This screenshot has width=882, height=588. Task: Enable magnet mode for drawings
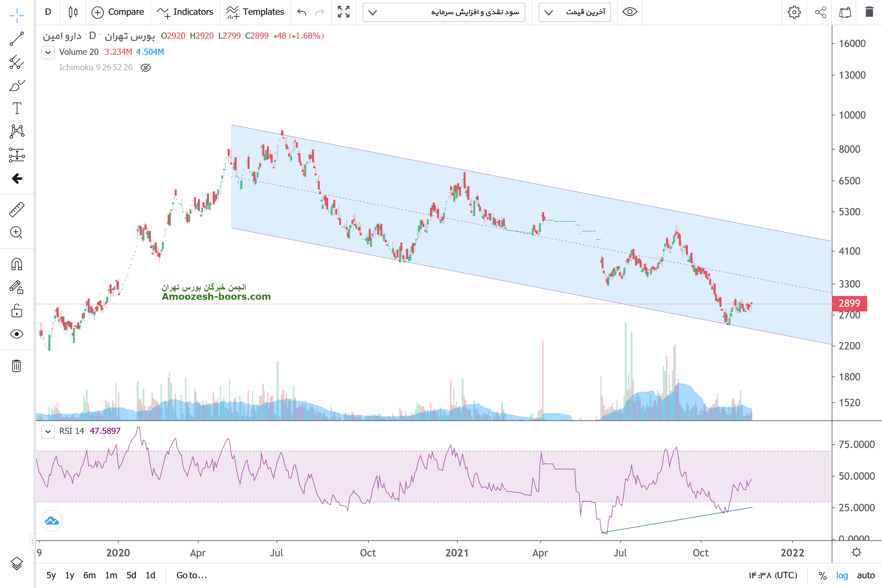click(x=16, y=264)
